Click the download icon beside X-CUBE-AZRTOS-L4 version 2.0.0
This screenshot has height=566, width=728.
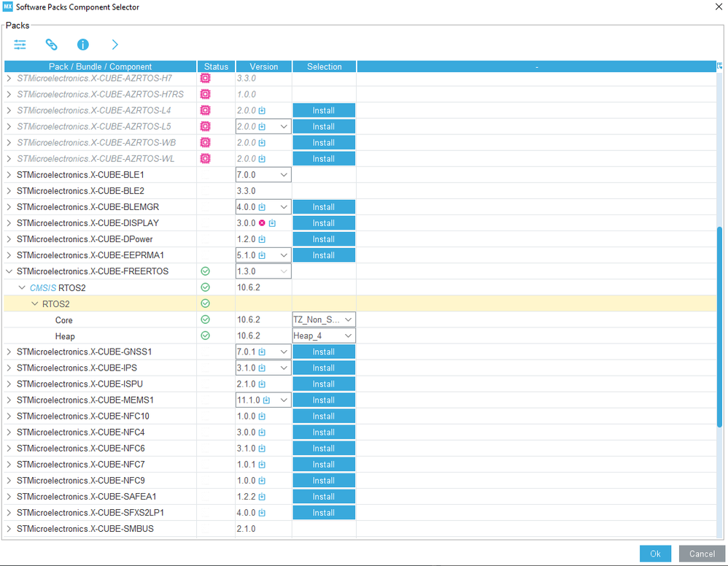(x=262, y=111)
